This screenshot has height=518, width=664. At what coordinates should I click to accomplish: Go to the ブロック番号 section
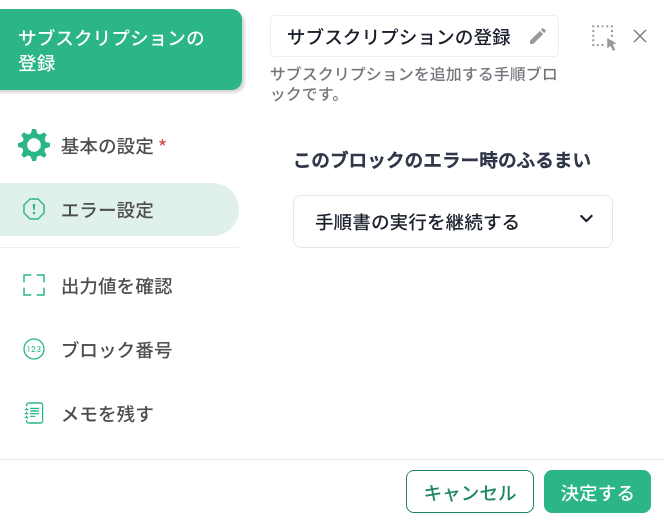coord(119,349)
